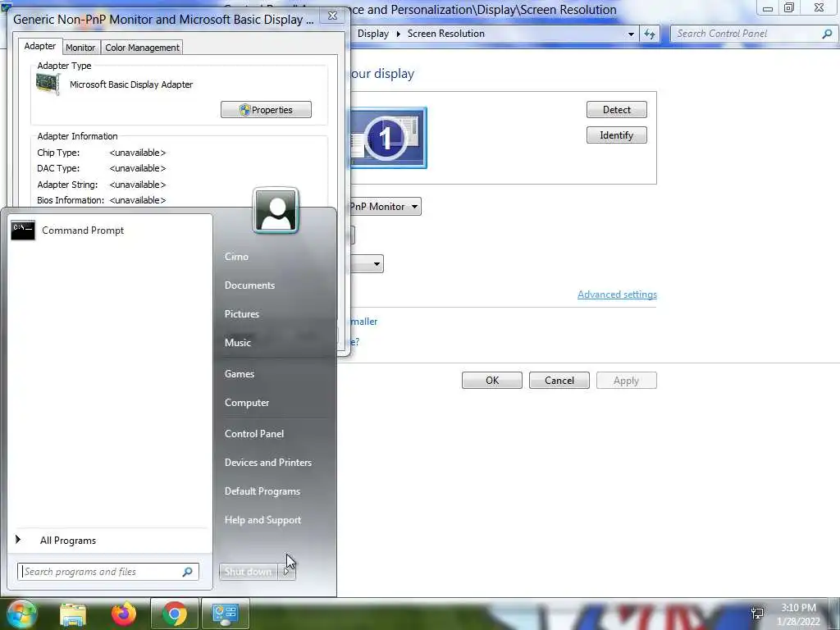This screenshot has height=630, width=840.
Task: Open shut down options arrow
Action: click(x=286, y=572)
